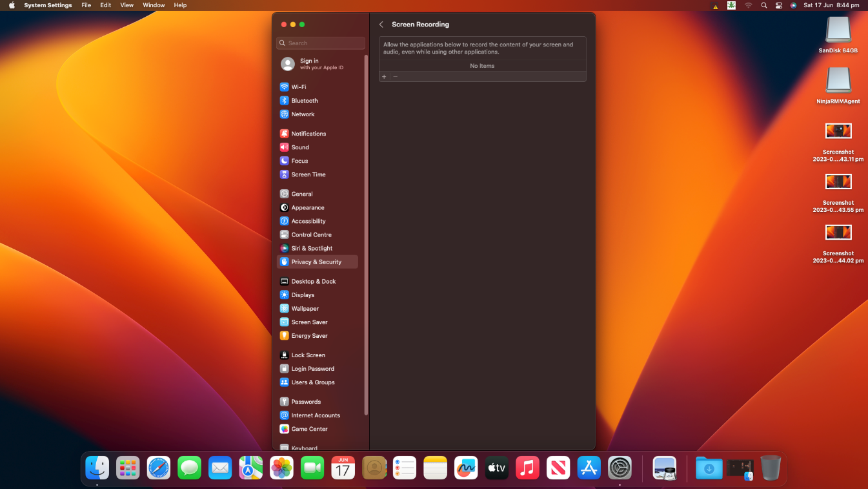Open the Downloads folder in Dock
The height and width of the screenshot is (489, 868).
[x=709, y=468]
